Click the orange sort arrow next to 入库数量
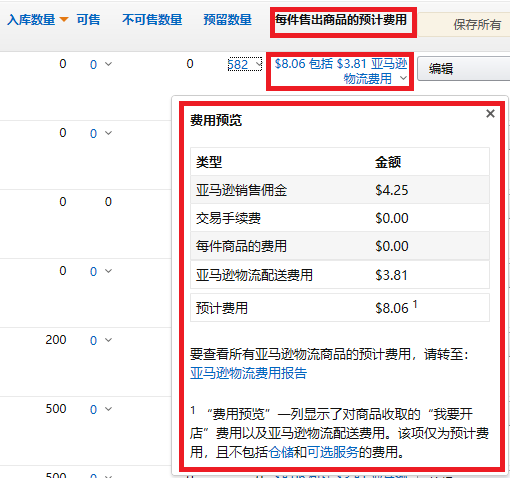The width and height of the screenshot is (510, 478). [x=64, y=20]
